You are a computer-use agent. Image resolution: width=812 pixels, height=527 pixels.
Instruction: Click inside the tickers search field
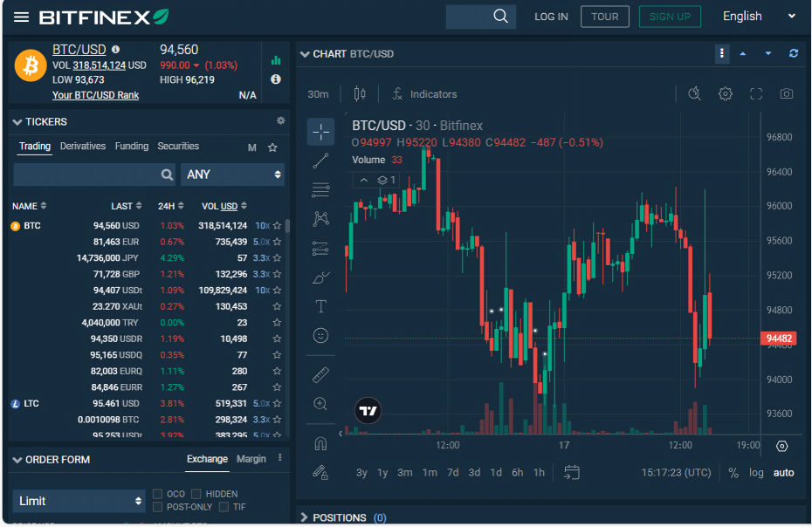(94, 175)
